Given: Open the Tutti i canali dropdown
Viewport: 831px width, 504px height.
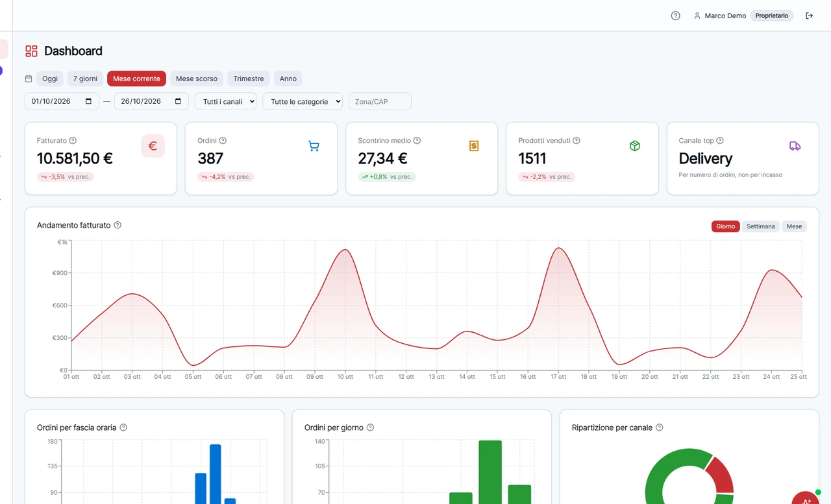Looking at the screenshot, I should click(225, 101).
